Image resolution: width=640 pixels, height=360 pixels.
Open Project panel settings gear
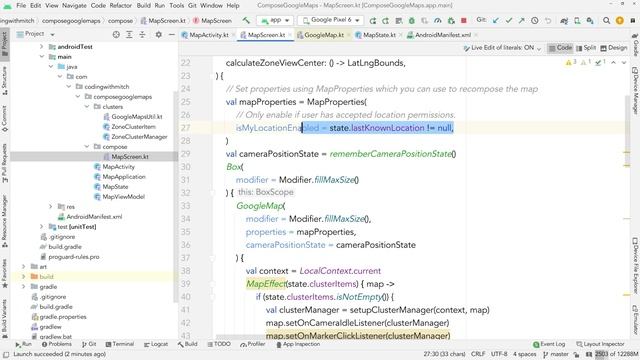tap(158, 35)
